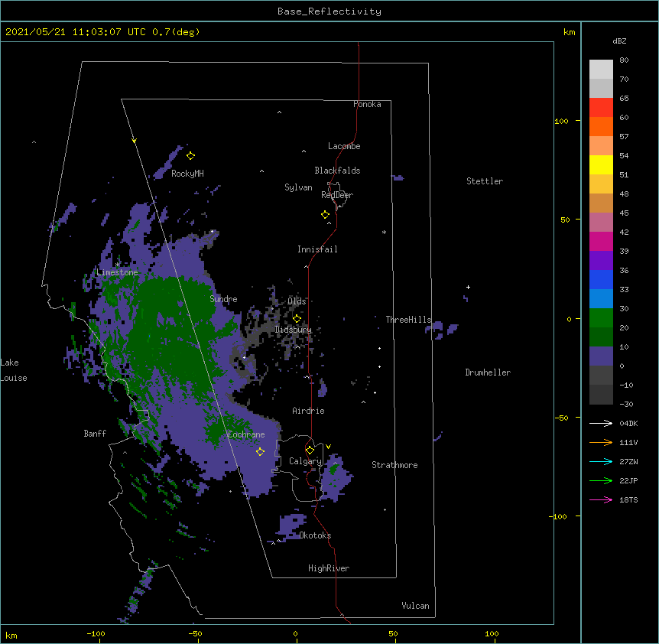Click the 04DK legend label
This screenshot has width=659, height=644.
(628, 423)
